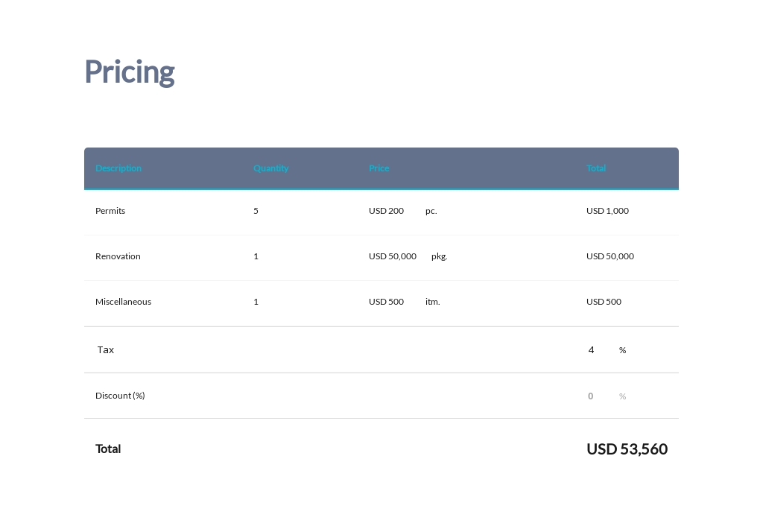
Task: Click the Permits row description
Action: point(110,210)
